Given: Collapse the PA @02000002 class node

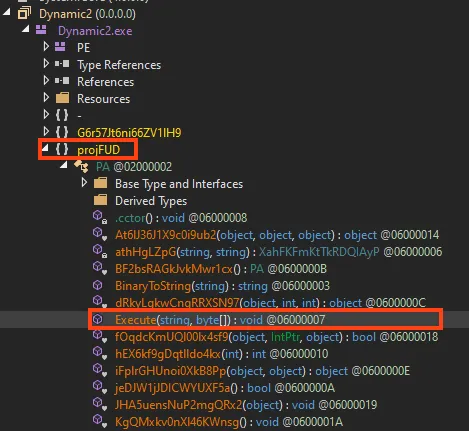Looking at the screenshot, I should click(64, 165).
